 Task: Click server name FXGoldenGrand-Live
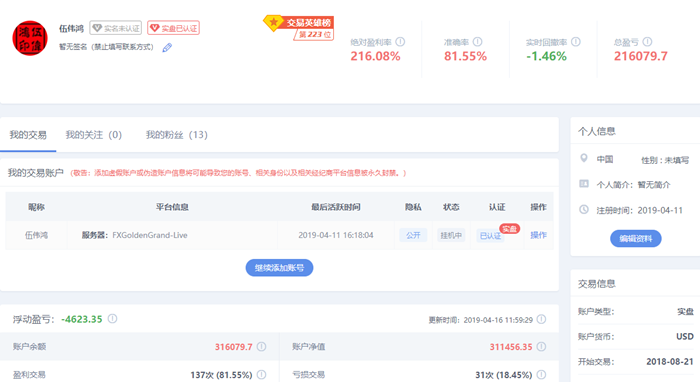150,235
